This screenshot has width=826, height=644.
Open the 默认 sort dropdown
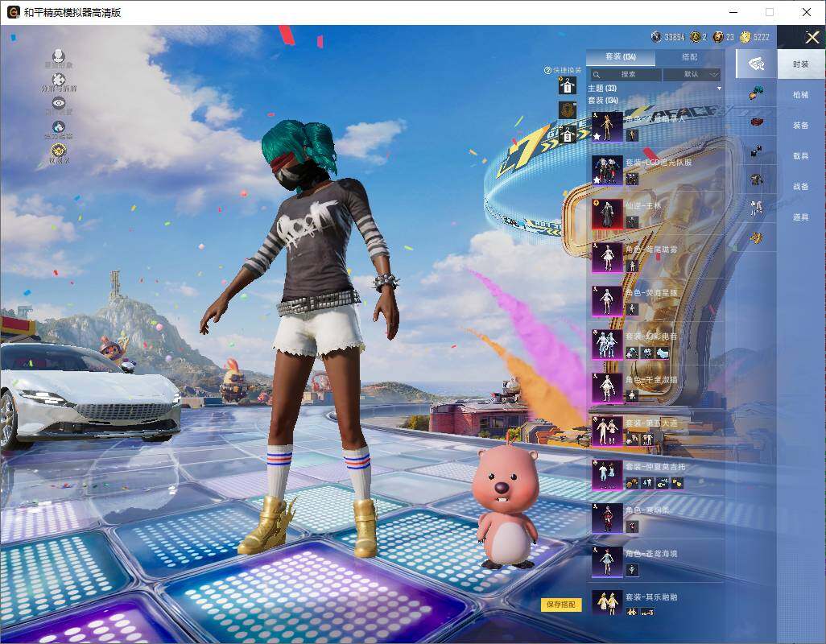click(x=691, y=74)
